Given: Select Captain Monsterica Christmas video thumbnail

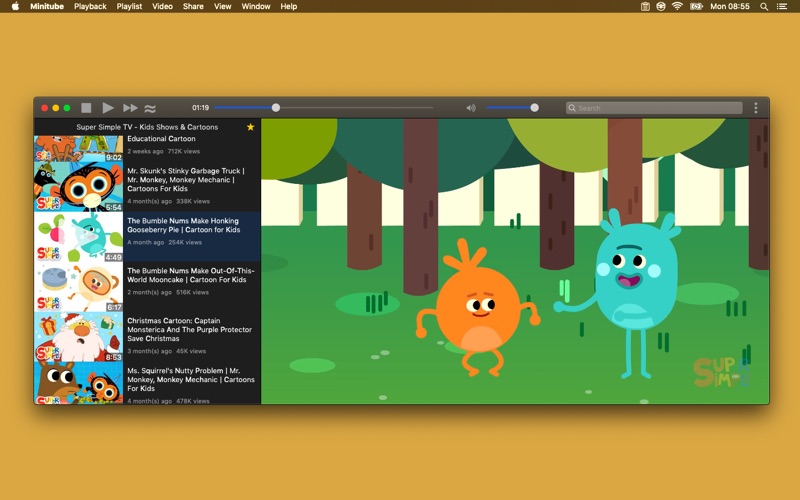Looking at the screenshot, I should coord(78,337).
